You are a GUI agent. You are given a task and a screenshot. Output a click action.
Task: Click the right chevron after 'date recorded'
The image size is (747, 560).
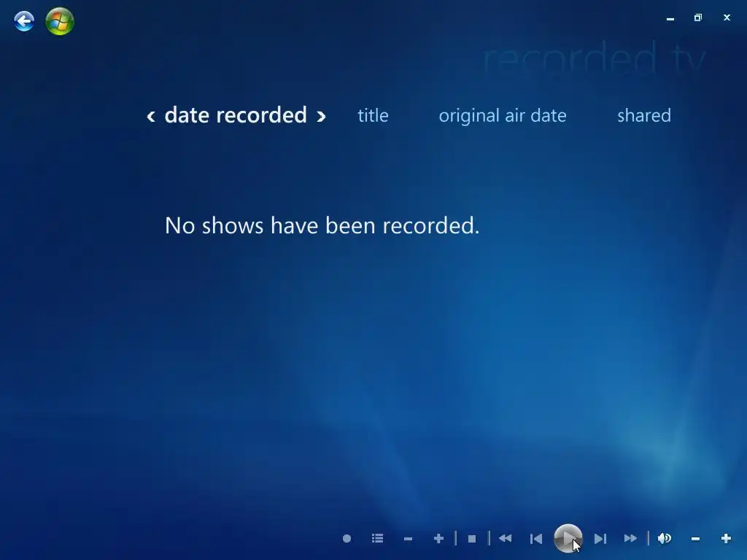coord(321,116)
